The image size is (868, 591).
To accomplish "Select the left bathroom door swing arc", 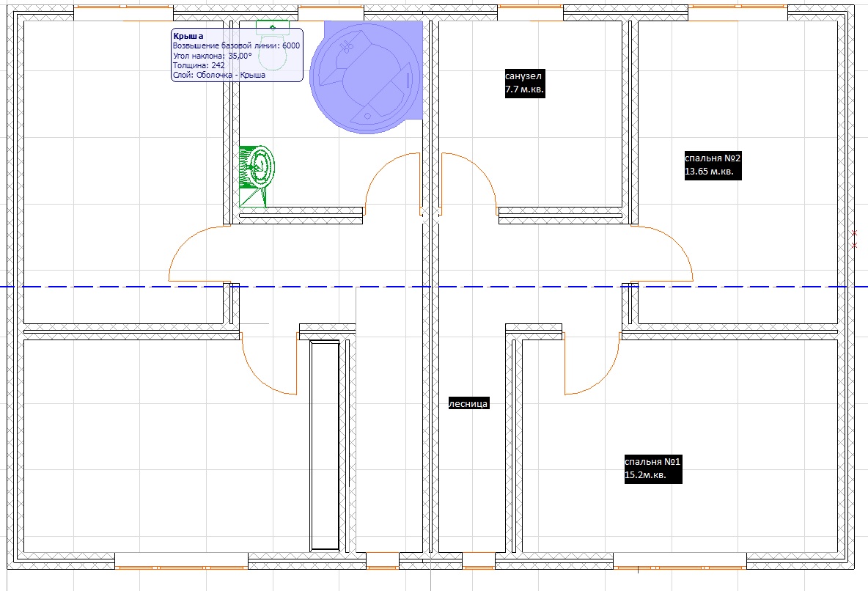I will (x=391, y=183).
